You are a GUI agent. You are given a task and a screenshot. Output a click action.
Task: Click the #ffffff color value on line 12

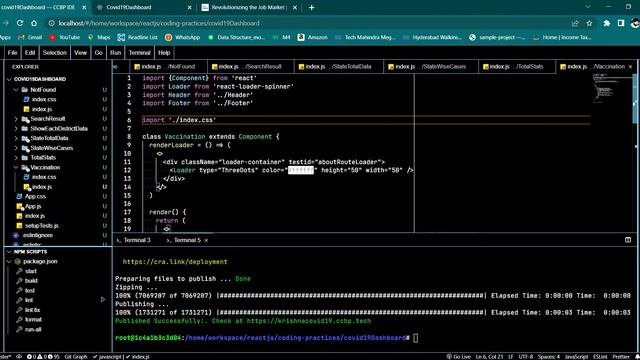tap(301, 170)
